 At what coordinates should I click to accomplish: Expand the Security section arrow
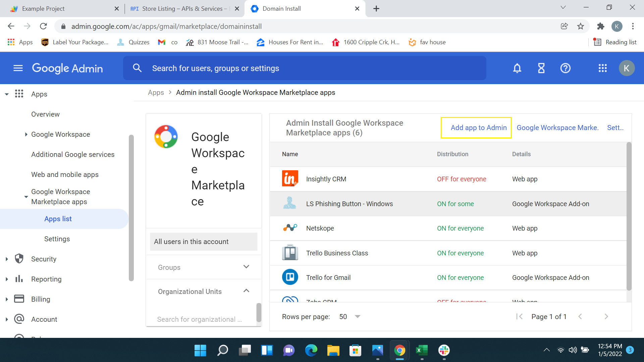click(7, 259)
